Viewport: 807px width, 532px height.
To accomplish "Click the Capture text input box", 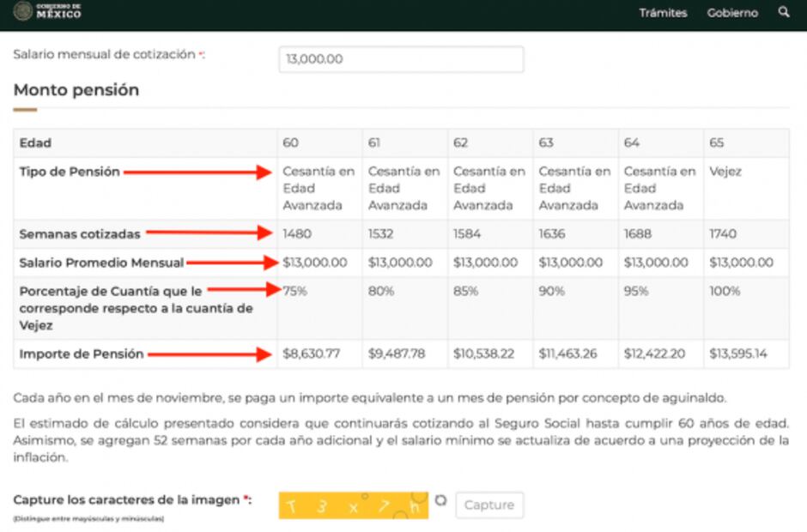I will [x=488, y=505].
